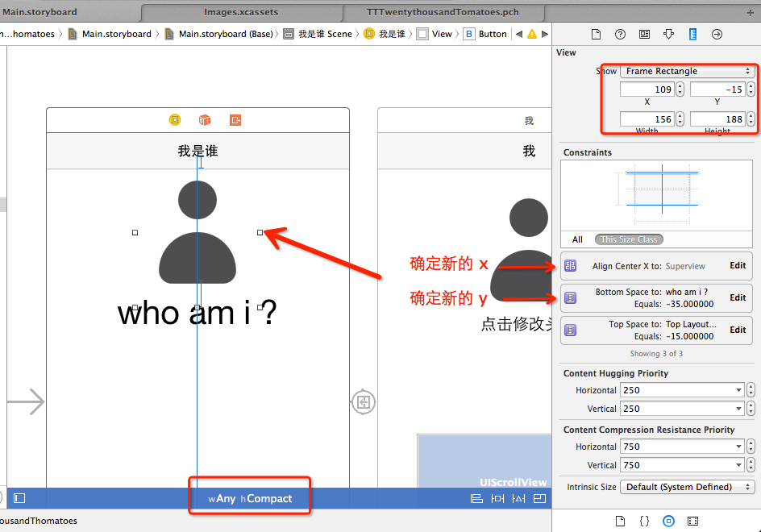Select the 我是谁 navigation bar title
Viewport: 761px width, 532px height.
click(x=198, y=151)
